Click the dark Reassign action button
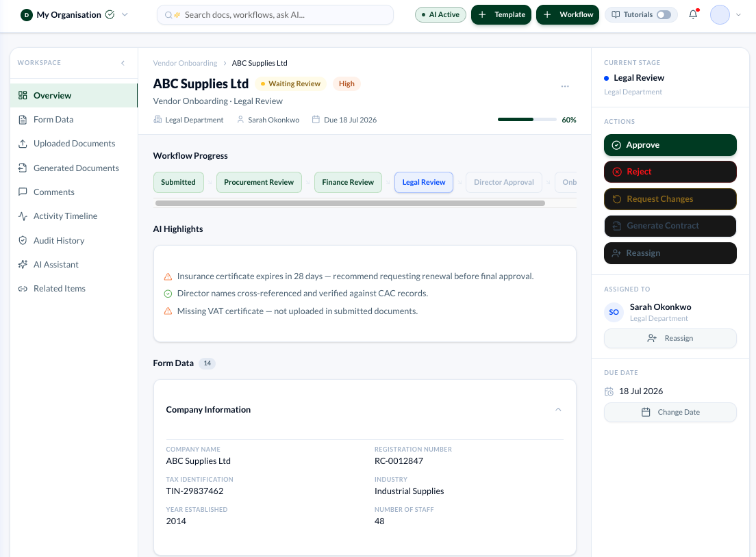 coord(670,253)
